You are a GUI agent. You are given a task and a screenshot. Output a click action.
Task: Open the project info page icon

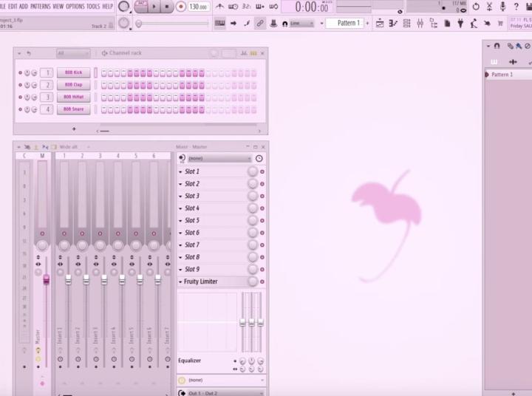point(447,24)
